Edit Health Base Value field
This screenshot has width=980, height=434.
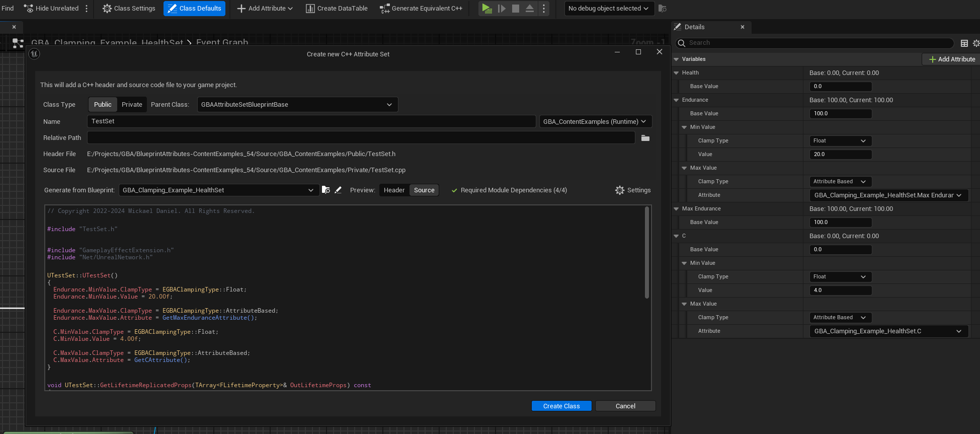pos(841,87)
